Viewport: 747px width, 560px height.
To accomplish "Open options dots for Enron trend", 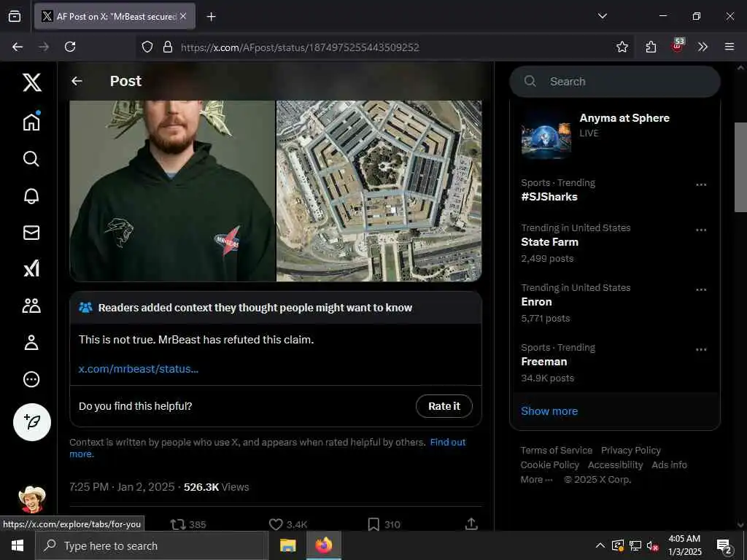I will pyautogui.click(x=701, y=289).
